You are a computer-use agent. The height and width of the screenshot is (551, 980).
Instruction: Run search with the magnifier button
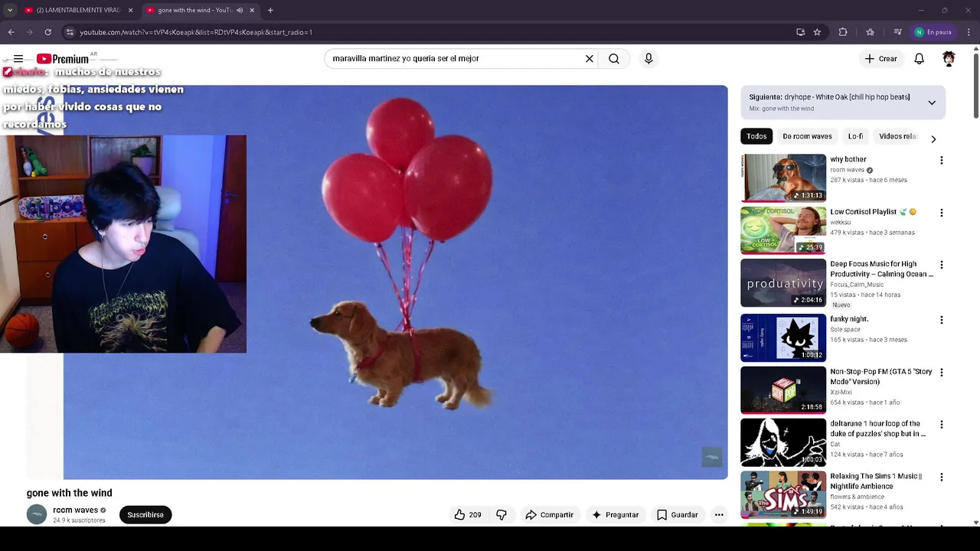[614, 59]
